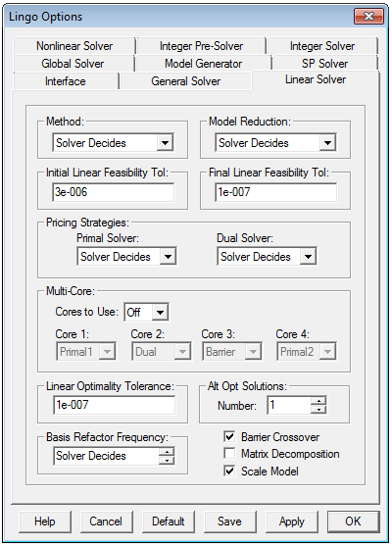
Task: Toggle the Barrier Crossover checkbox
Action: pyautogui.click(x=229, y=437)
